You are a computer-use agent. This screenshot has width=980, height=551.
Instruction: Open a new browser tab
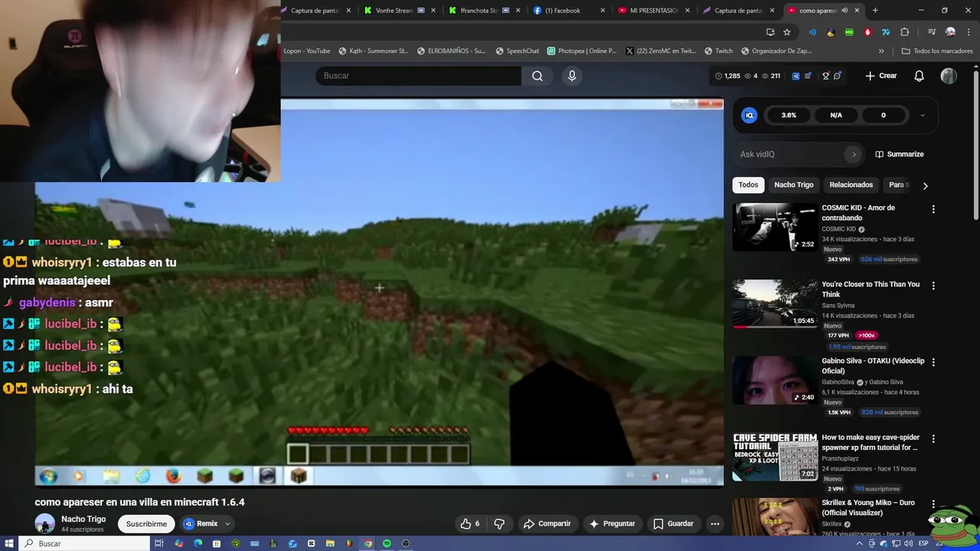click(875, 11)
